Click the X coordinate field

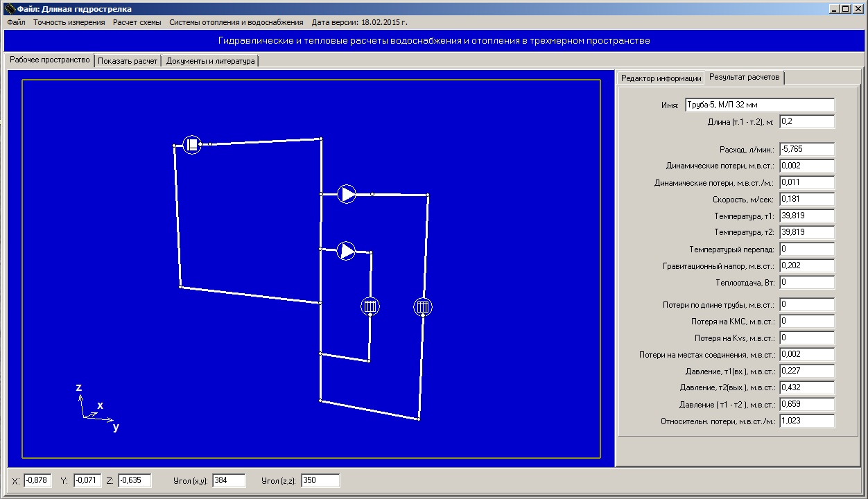click(x=37, y=480)
